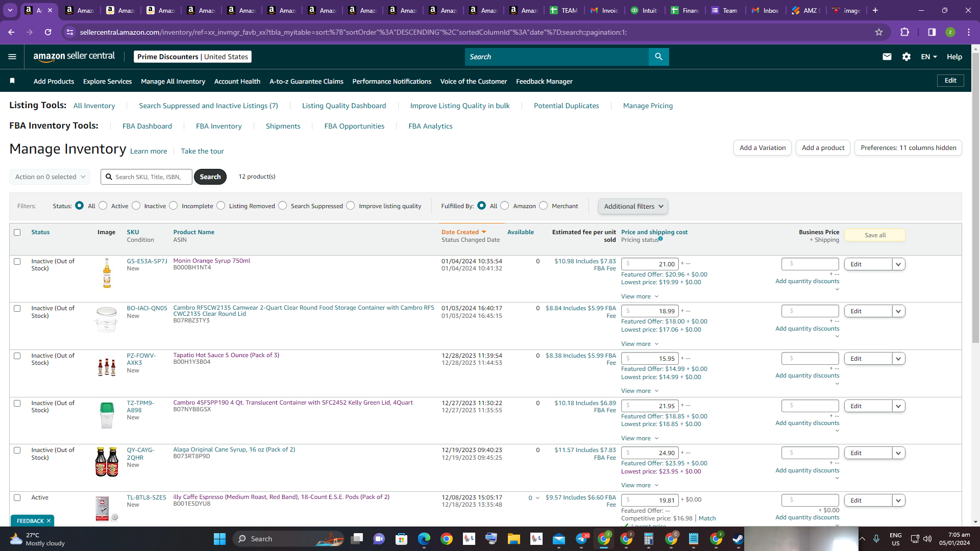
Task: Open the Action on 0 selected dropdown
Action: (50, 177)
